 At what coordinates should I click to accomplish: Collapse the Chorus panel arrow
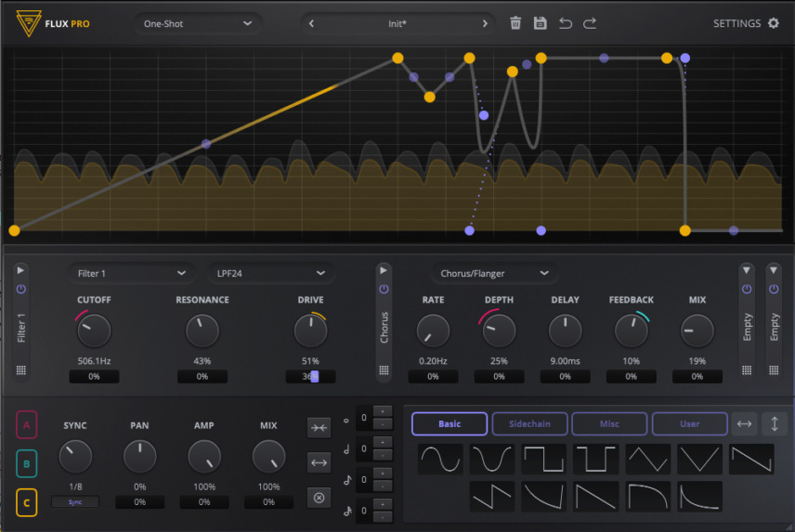click(384, 270)
